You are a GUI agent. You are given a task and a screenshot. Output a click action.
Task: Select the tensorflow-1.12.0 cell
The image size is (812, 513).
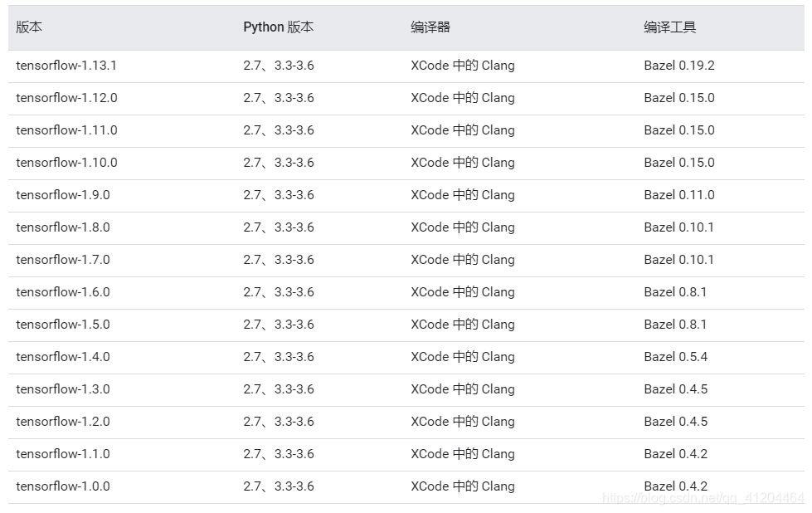point(67,98)
